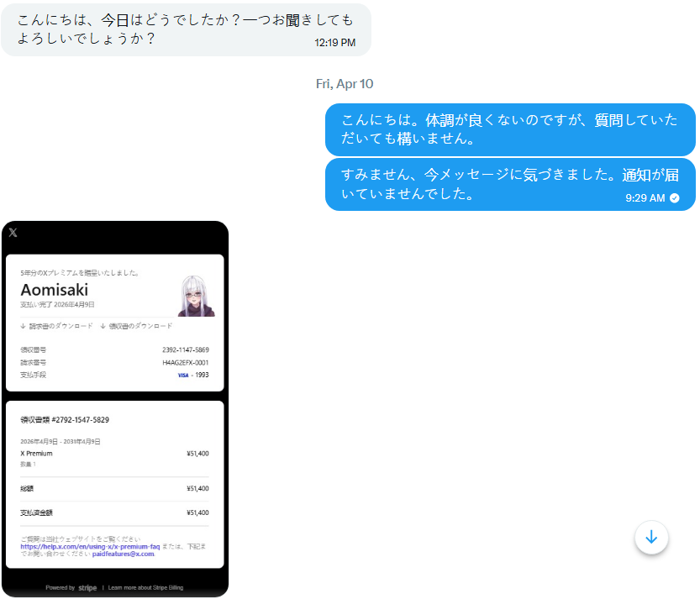
Task: Click the Aomisaki avatar picture in receipt
Action: [196, 296]
